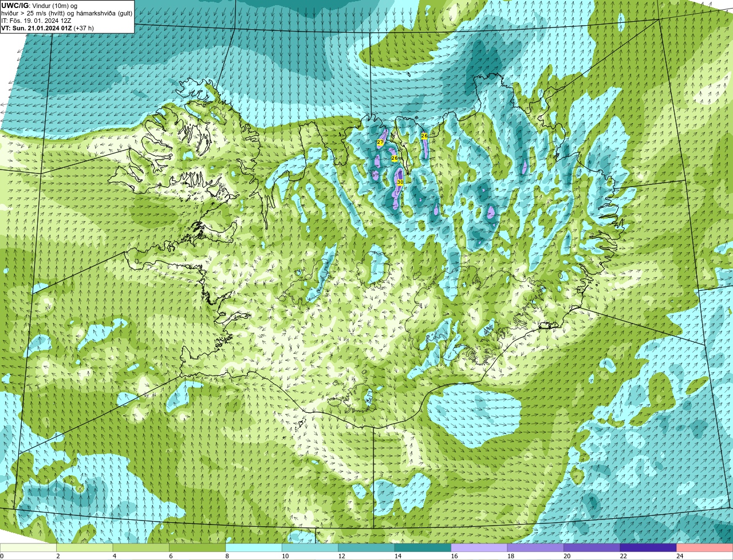Click the 4–6 m/s legend color swatch

tap(141, 547)
